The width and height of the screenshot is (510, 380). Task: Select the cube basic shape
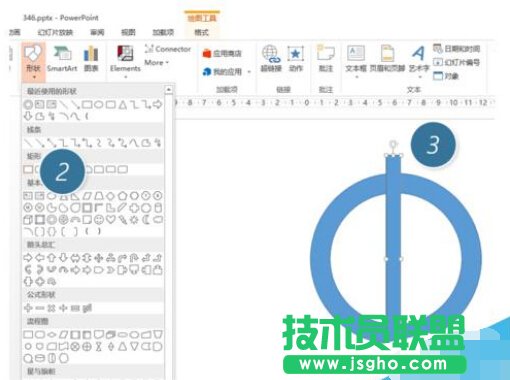point(28,220)
